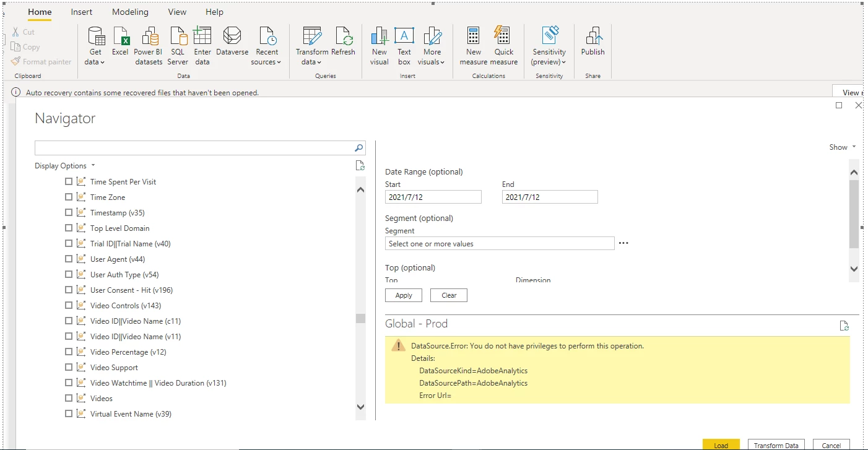Create a Quick measure

pos(504,45)
